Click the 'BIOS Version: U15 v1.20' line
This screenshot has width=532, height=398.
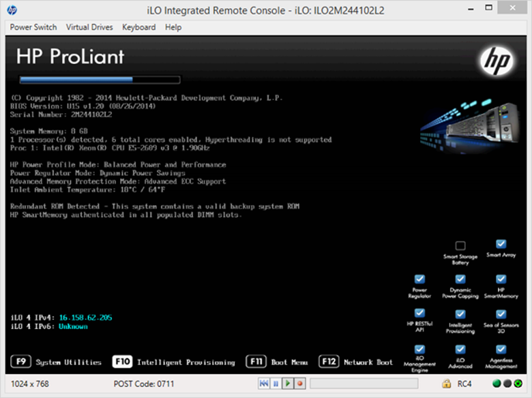pos(83,106)
